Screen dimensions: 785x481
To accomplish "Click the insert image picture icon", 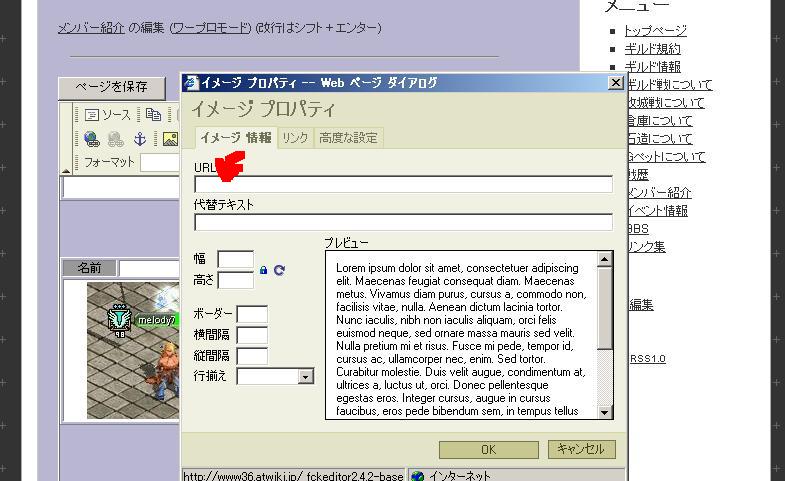I will point(170,139).
